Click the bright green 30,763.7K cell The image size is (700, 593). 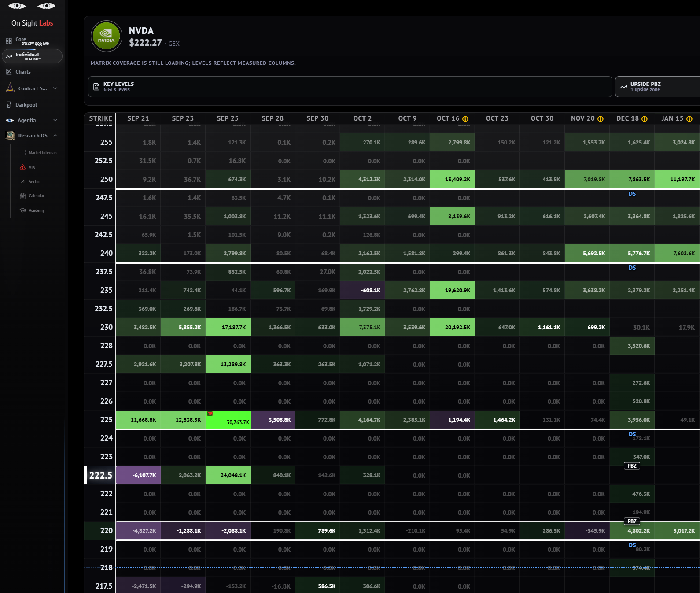[228, 420]
